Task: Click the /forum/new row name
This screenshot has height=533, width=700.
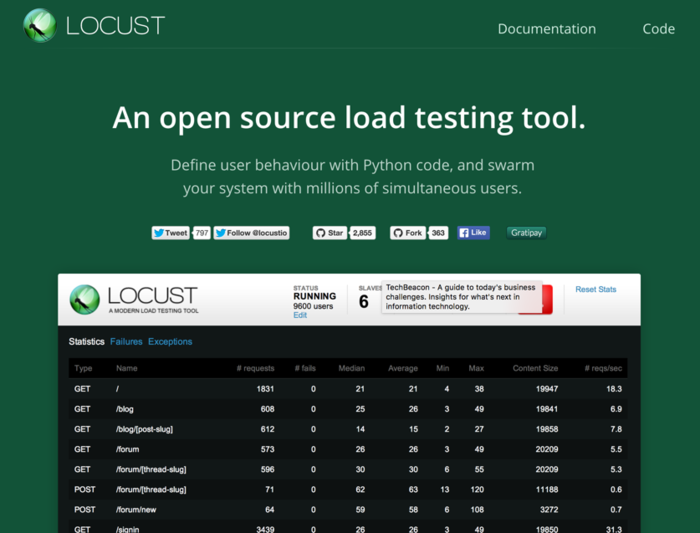Action: pos(136,509)
